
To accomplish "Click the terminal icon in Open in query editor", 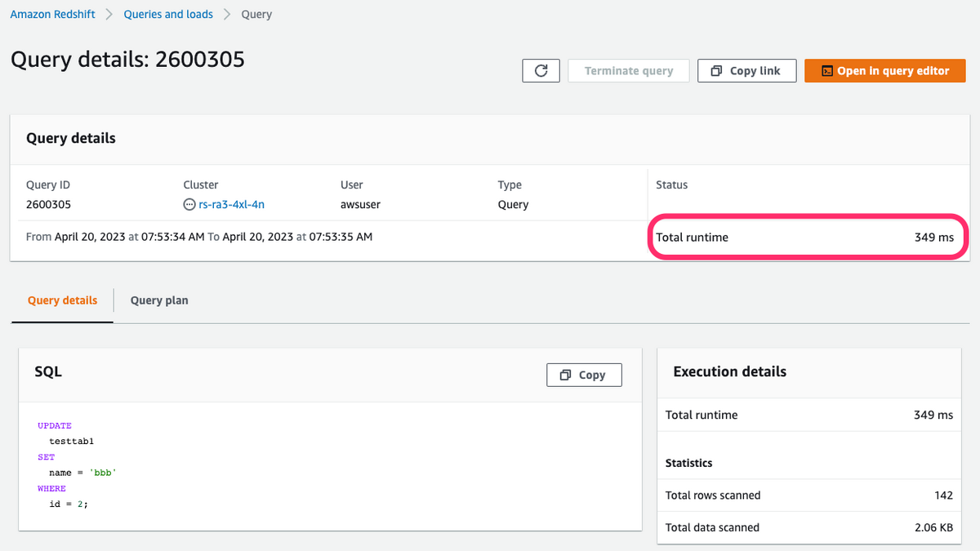I will (x=826, y=71).
